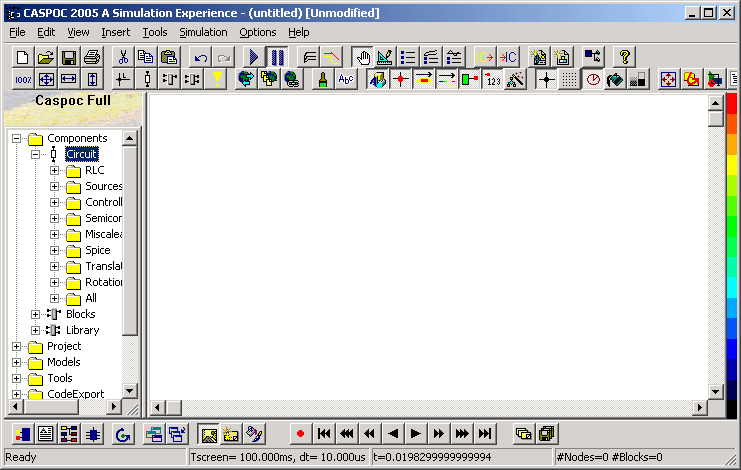741x470 pixels.
Task: Fit schematic to window with four-arrow icon
Action: coord(46,79)
